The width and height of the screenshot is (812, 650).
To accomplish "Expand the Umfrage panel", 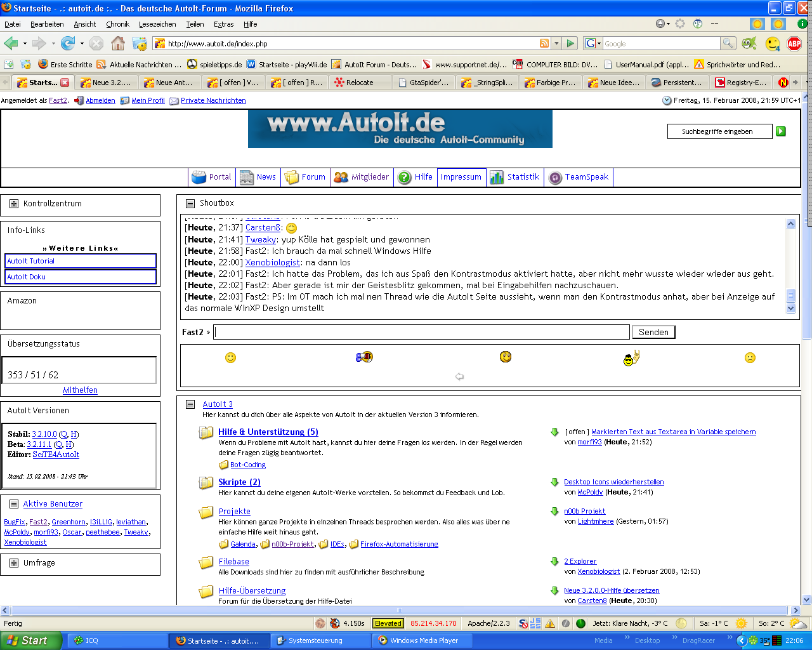I will click(14, 563).
